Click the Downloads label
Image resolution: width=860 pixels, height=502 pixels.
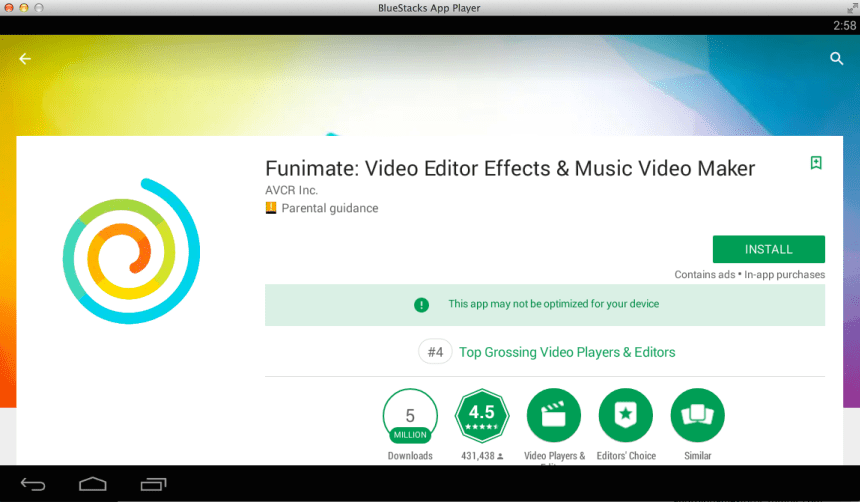coord(410,456)
